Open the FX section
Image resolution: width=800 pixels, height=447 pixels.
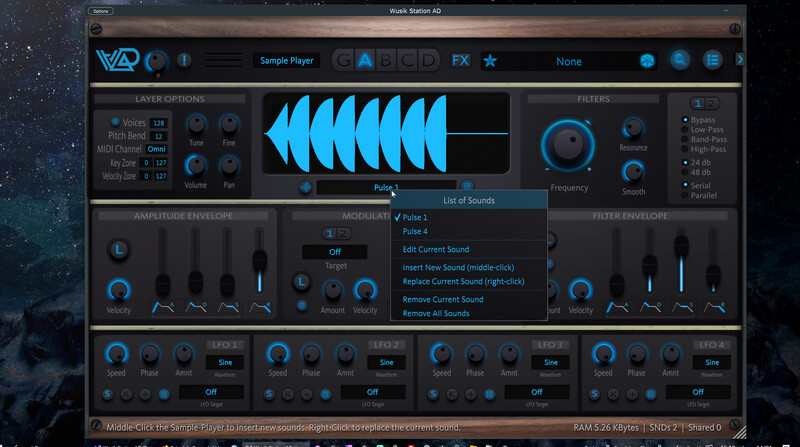click(460, 60)
